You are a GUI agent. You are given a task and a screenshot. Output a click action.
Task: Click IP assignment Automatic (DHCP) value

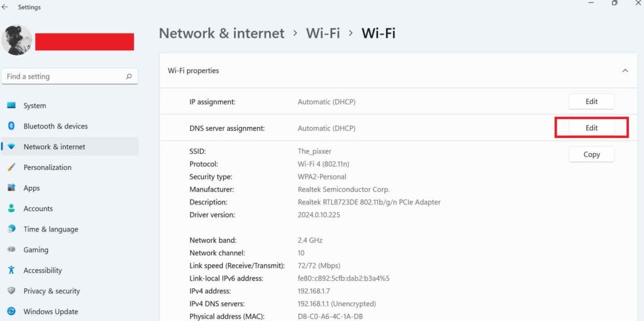point(326,102)
